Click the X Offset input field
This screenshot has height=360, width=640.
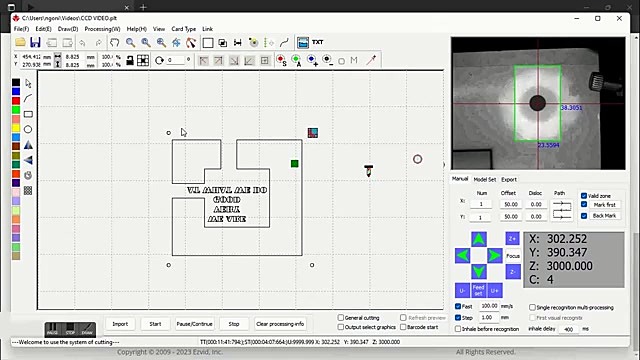(511, 204)
